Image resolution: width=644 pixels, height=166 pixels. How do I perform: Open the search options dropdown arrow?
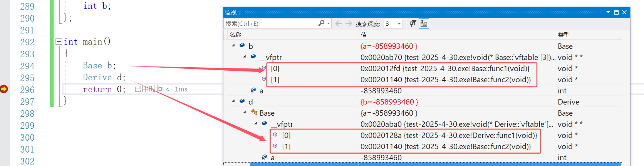(329, 23)
